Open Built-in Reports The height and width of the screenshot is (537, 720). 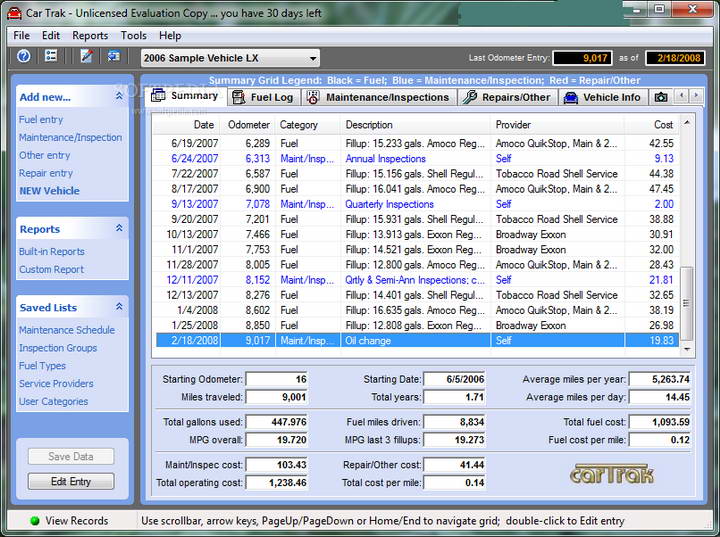pos(52,251)
